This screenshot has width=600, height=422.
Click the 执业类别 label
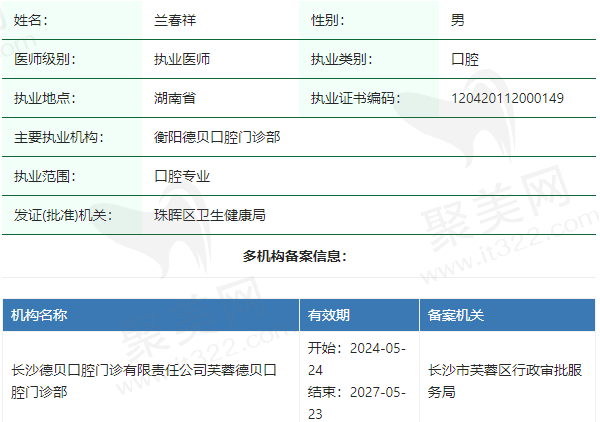click(x=341, y=59)
